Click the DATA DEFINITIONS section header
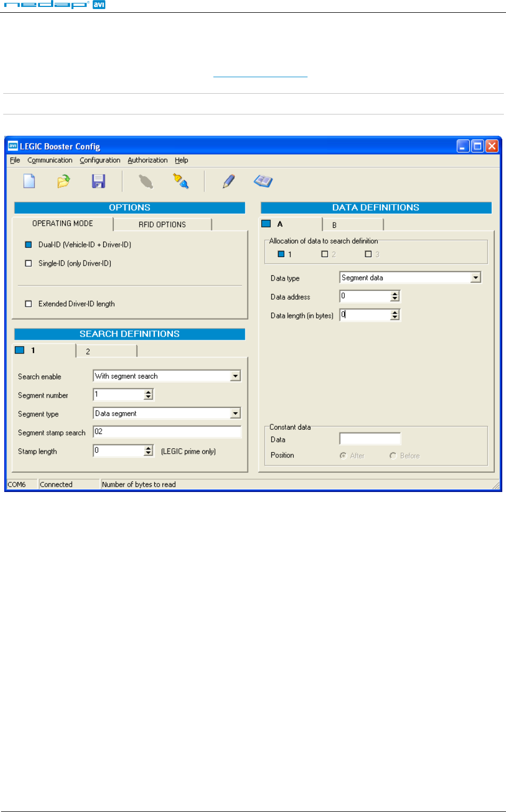The width and height of the screenshot is (506, 812). [x=376, y=208]
